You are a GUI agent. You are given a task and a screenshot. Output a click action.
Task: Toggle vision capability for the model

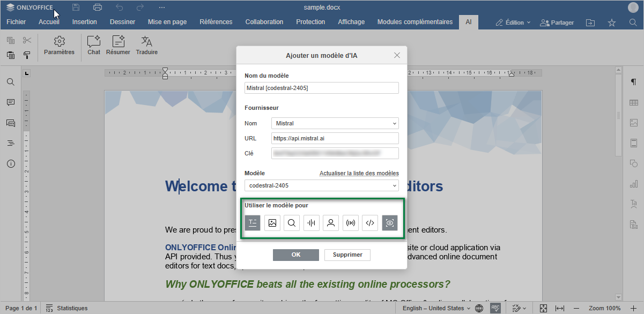pos(390,223)
